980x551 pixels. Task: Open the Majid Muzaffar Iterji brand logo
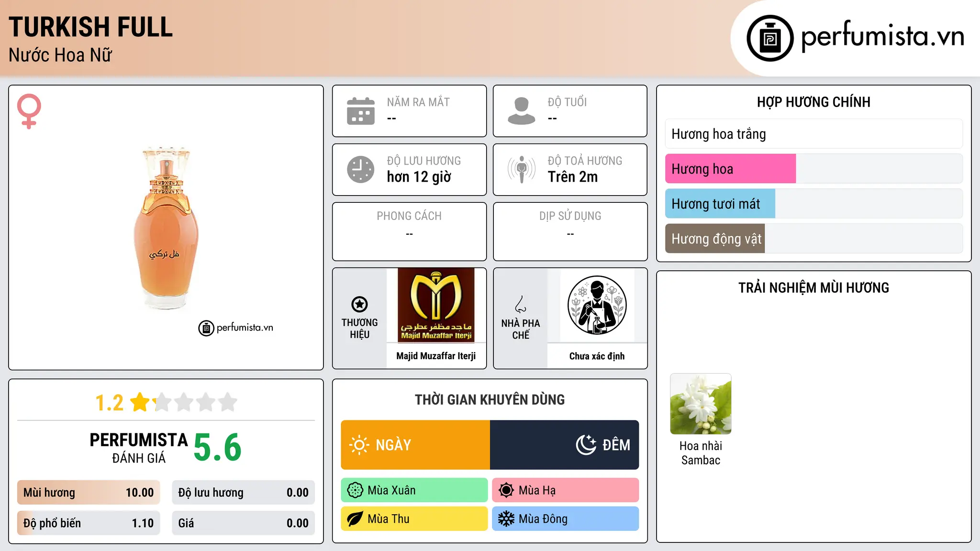tap(436, 305)
